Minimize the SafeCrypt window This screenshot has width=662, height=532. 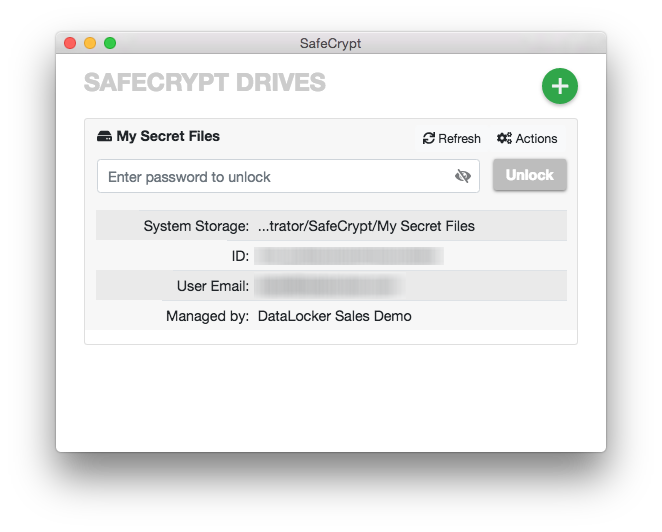(90, 43)
